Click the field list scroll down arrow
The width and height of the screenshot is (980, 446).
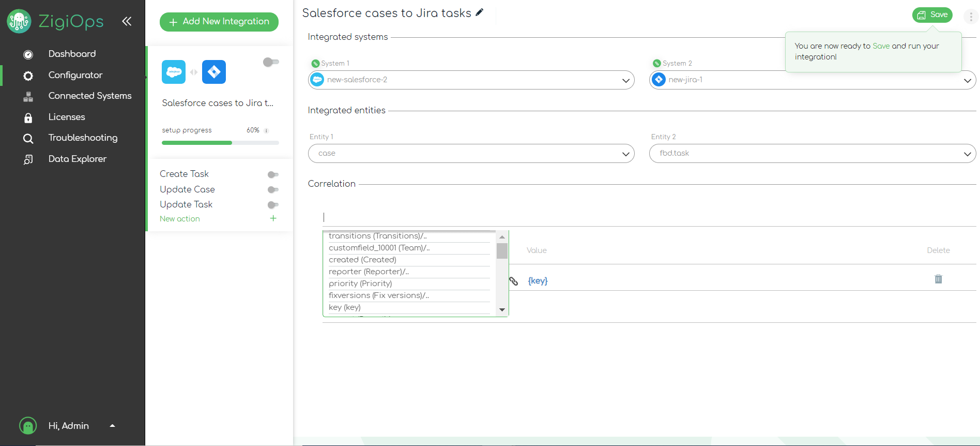click(502, 310)
